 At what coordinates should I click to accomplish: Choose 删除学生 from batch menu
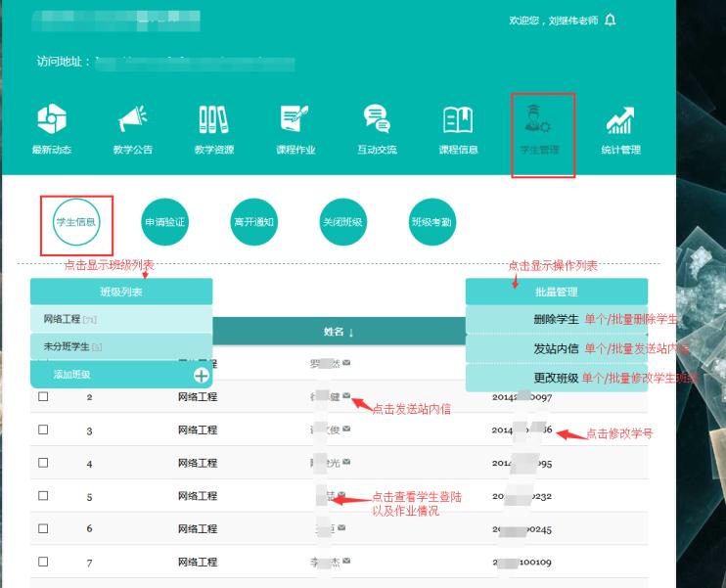click(556, 320)
